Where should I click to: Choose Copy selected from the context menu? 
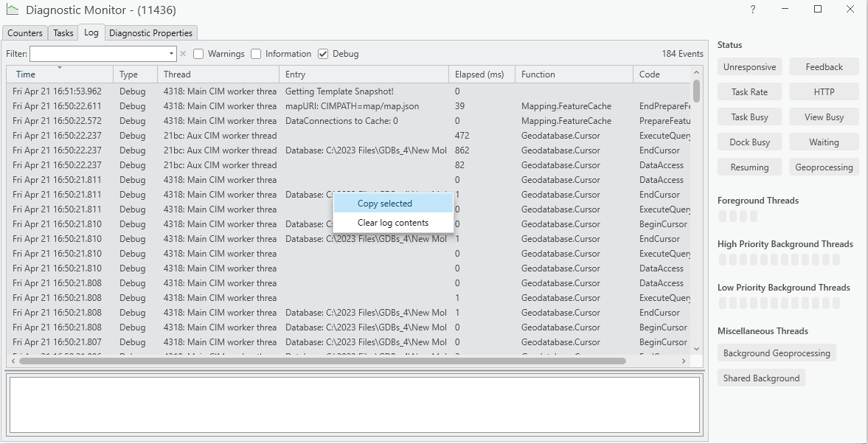383,203
